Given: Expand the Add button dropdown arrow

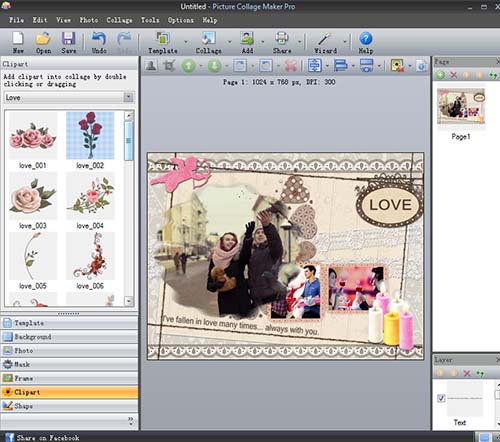Looking at the screenshot, I should click(x=263, y=42).
